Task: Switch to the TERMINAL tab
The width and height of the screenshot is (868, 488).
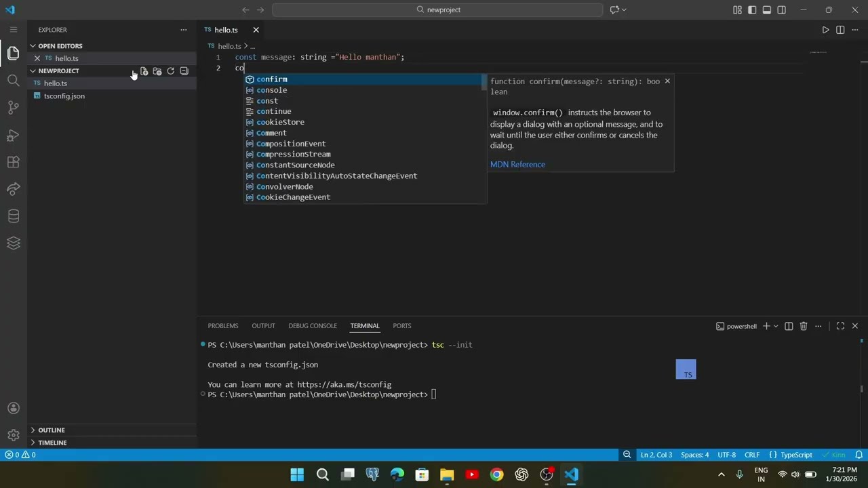Action: click(365, 326)
